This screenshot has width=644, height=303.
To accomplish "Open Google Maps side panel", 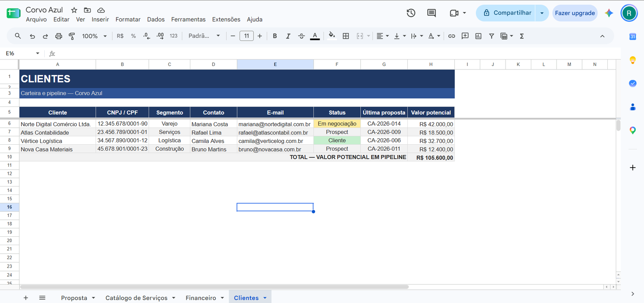I will [633, 130].
